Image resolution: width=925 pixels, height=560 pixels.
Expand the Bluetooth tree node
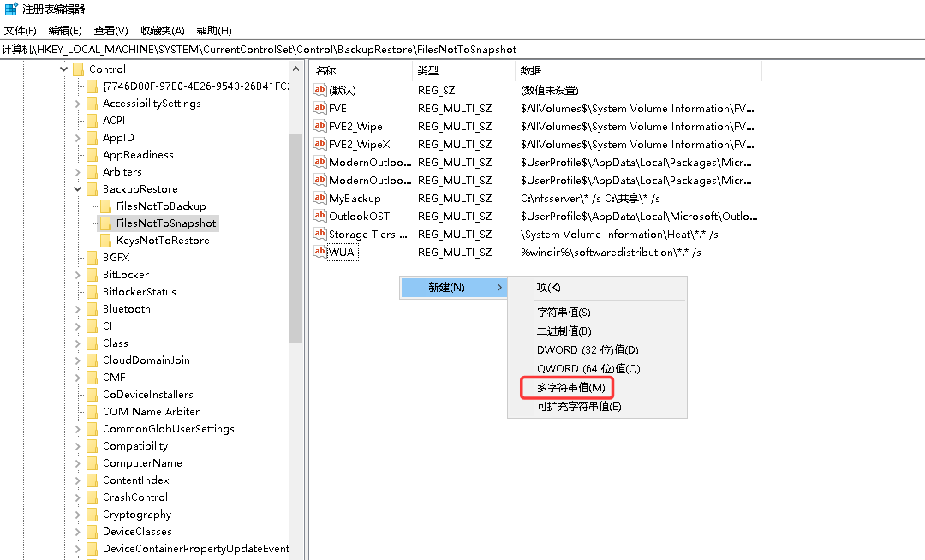click(x=77, y=309)
